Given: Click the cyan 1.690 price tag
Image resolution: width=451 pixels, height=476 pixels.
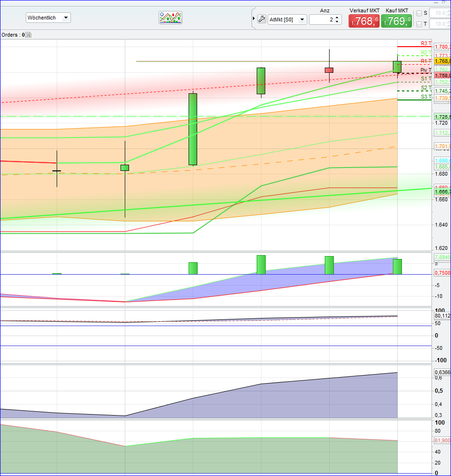Looking at the screenshot, I should 442,160.
